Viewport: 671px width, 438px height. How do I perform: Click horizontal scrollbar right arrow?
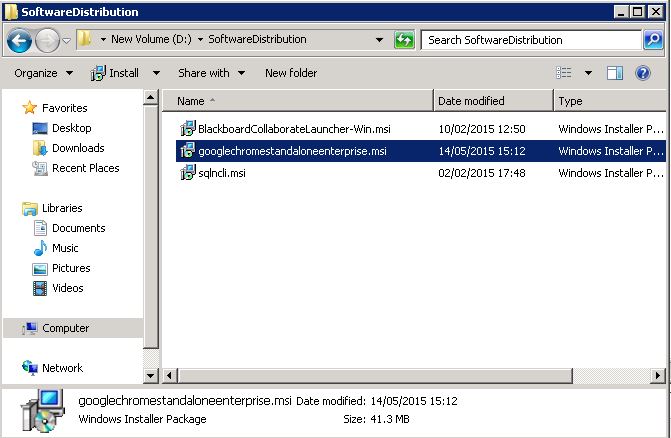tap(658, 376)
